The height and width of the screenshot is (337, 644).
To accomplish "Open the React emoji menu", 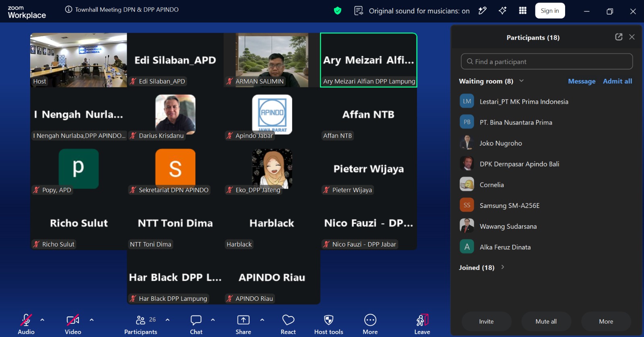I will coord(288,324).
